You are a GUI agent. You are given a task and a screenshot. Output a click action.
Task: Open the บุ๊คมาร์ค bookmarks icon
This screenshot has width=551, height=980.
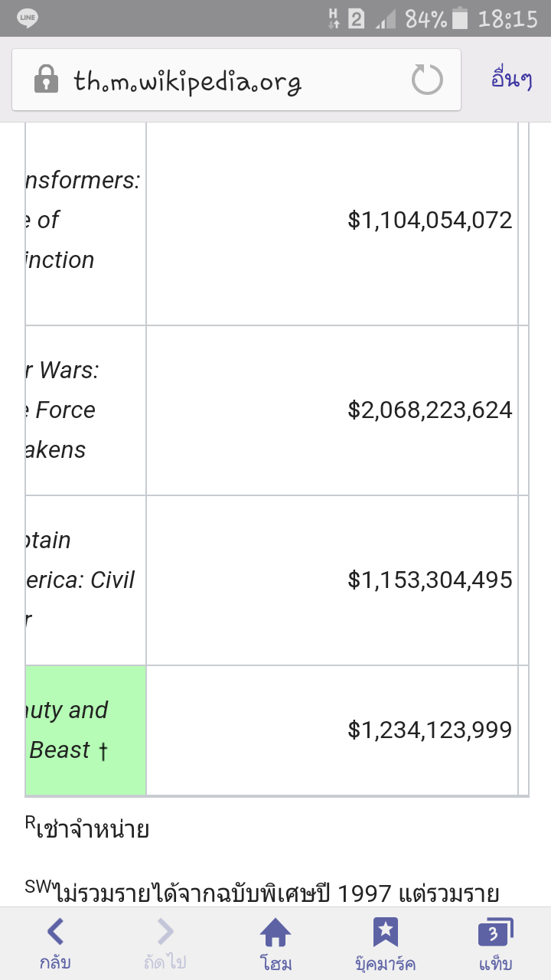point(386,942)
